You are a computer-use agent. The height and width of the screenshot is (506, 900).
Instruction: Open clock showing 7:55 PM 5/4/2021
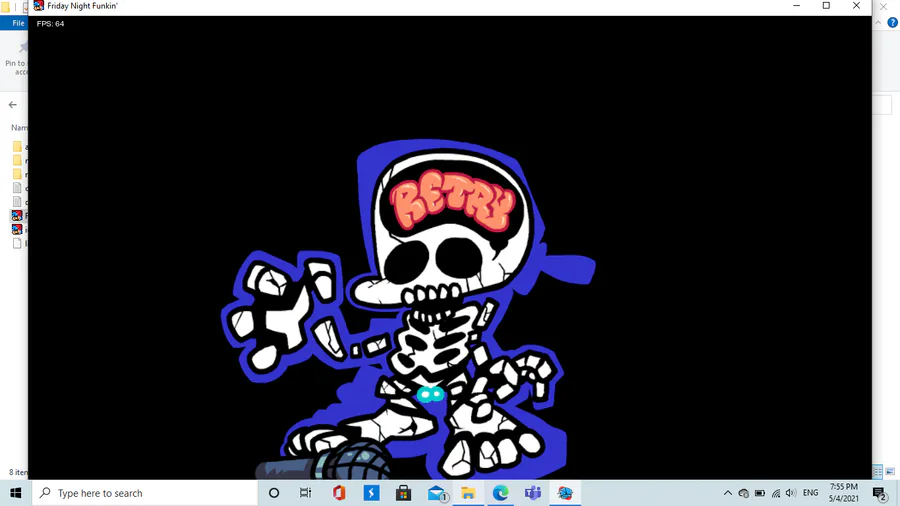(844, 493)
